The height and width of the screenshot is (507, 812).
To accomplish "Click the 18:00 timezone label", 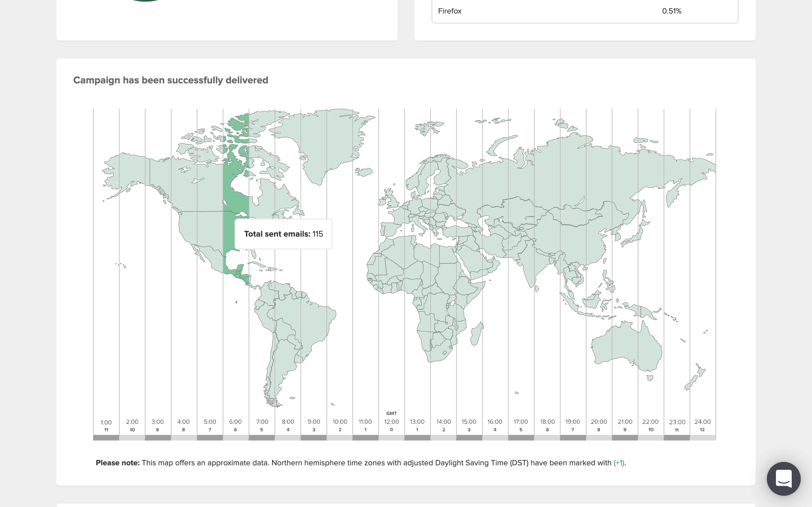I will [547, 422].
